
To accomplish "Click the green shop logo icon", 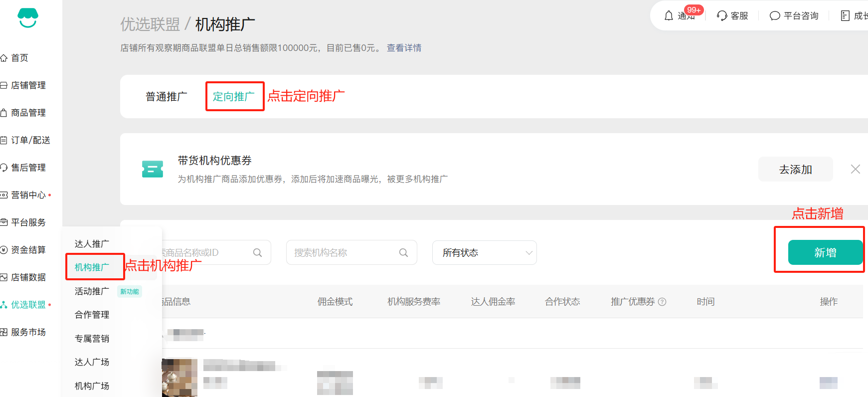I will pyautogui.click(x=28, y=18).
